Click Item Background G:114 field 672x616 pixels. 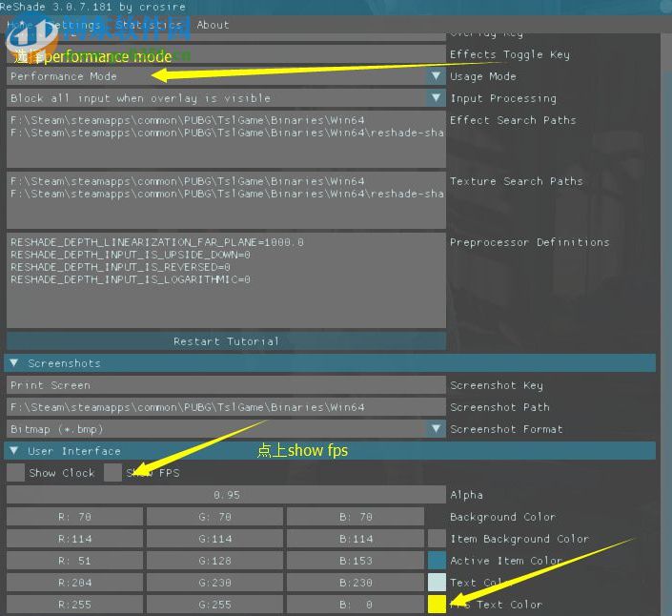coord(214,539)
